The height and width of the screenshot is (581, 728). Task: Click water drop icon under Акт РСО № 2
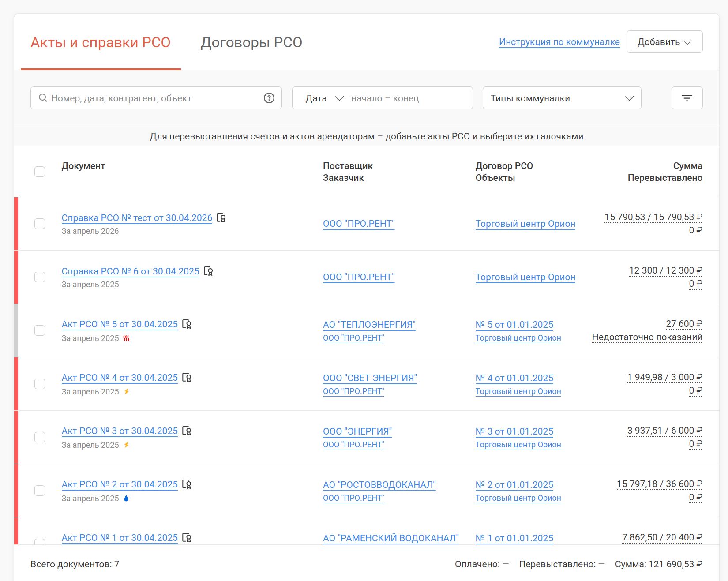126,498
